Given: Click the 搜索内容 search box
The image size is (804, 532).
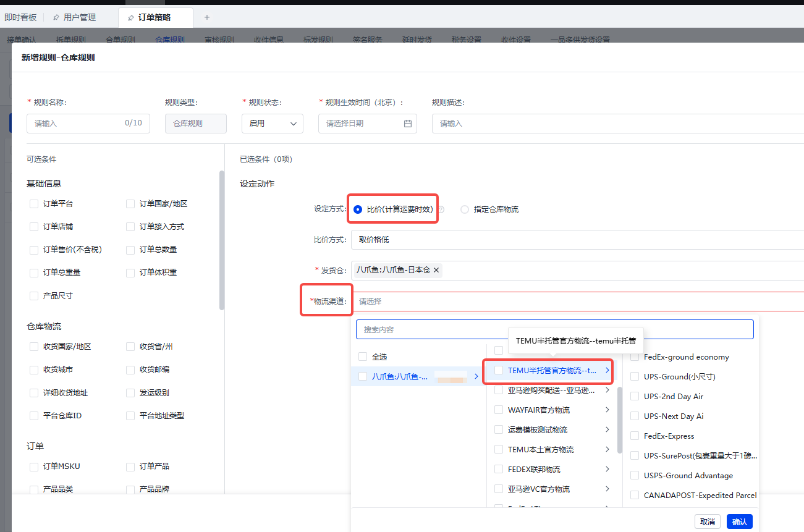Looking at the screenshot, I should click(x=555, y=329).
